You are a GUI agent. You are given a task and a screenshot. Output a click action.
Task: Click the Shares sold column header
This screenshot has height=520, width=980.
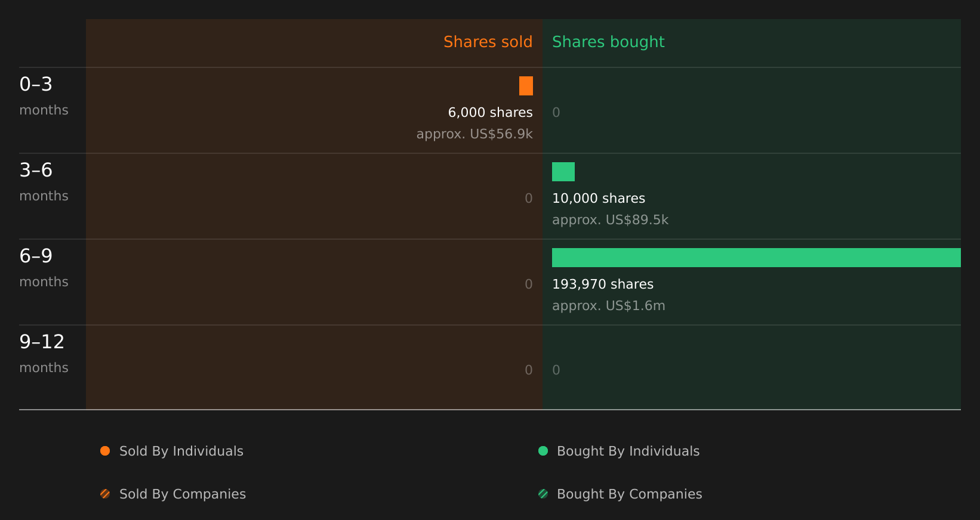coord(488,42)
